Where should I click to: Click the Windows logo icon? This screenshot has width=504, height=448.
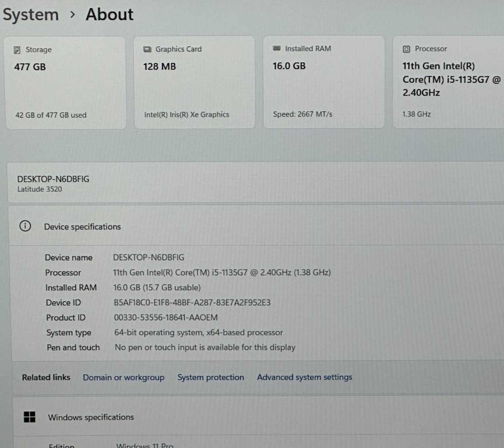(29, 417)
